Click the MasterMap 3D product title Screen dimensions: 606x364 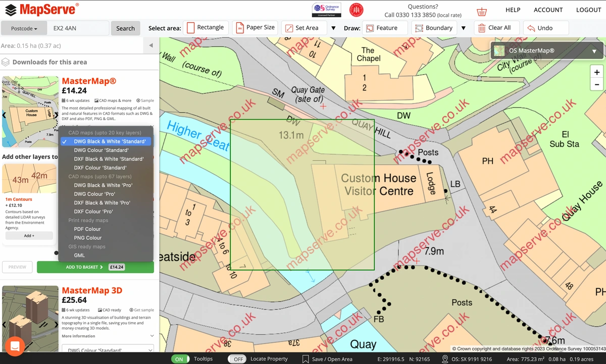pos(92,290)
